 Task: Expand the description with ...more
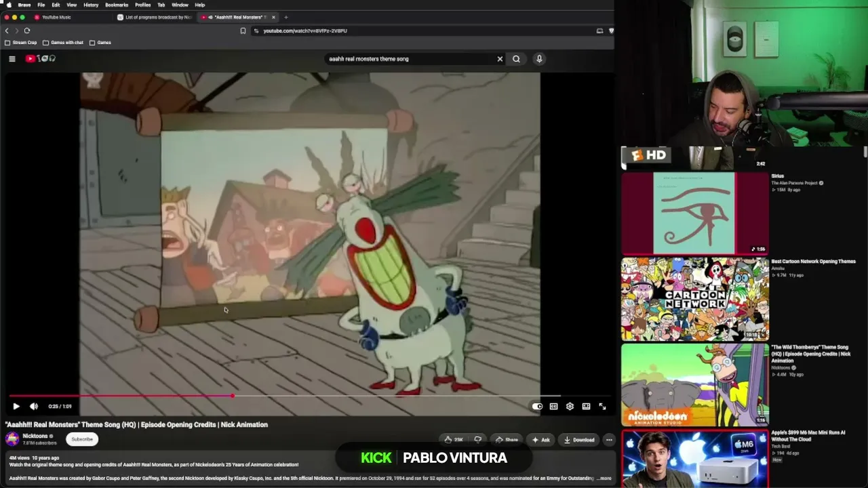click(604, 479)
